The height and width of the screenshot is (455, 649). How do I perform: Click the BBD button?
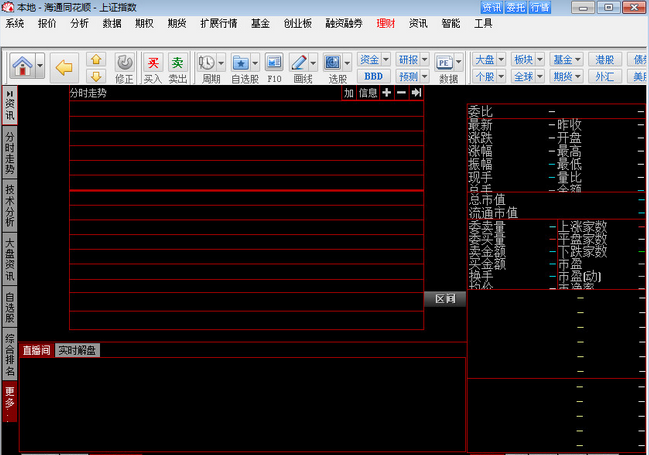373,76
